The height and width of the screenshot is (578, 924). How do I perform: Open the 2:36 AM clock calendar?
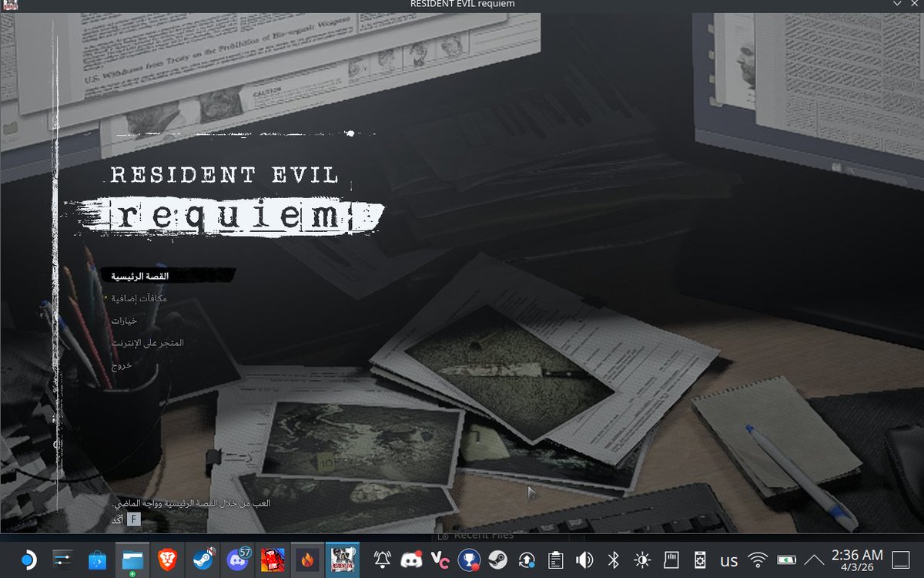tap(857, 560)
